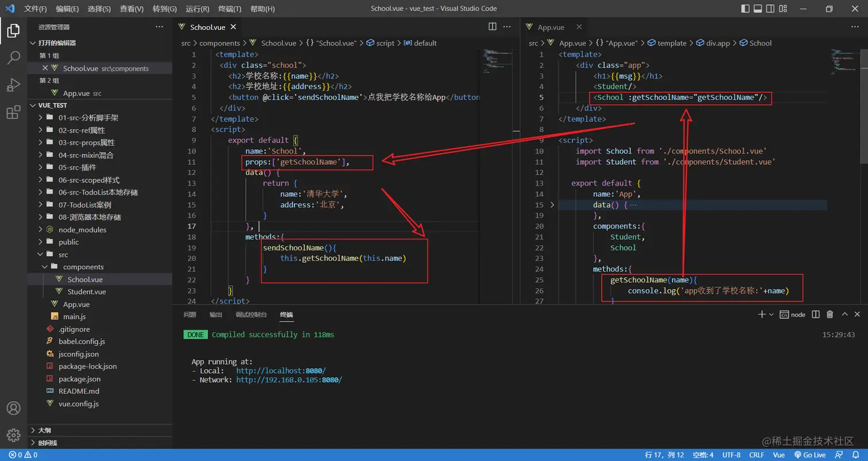Image resolution: width=868 pixels, height=461 pixels.
Task: Toggle primary side bar layout icon
Action: tap(746, 9)
